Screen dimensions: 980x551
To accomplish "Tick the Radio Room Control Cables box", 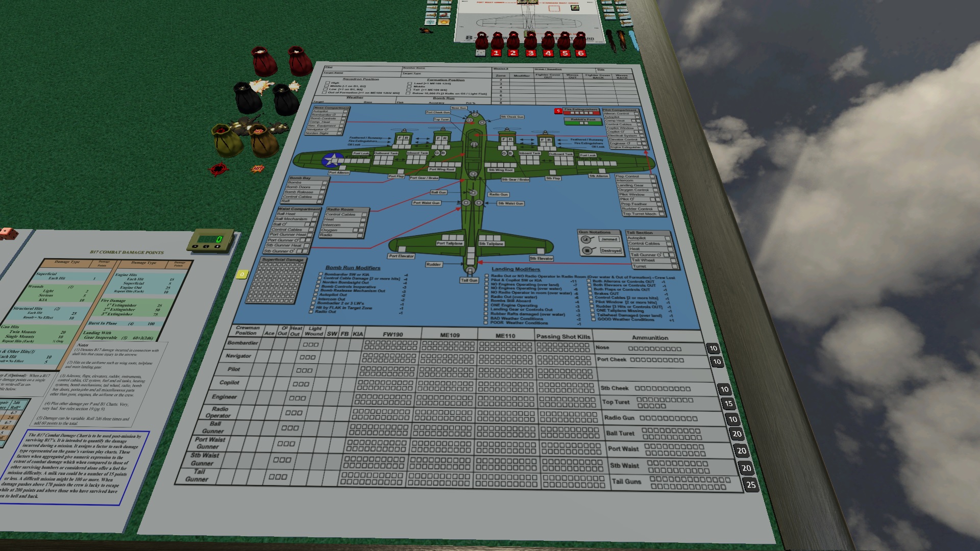I will [364, 215].
